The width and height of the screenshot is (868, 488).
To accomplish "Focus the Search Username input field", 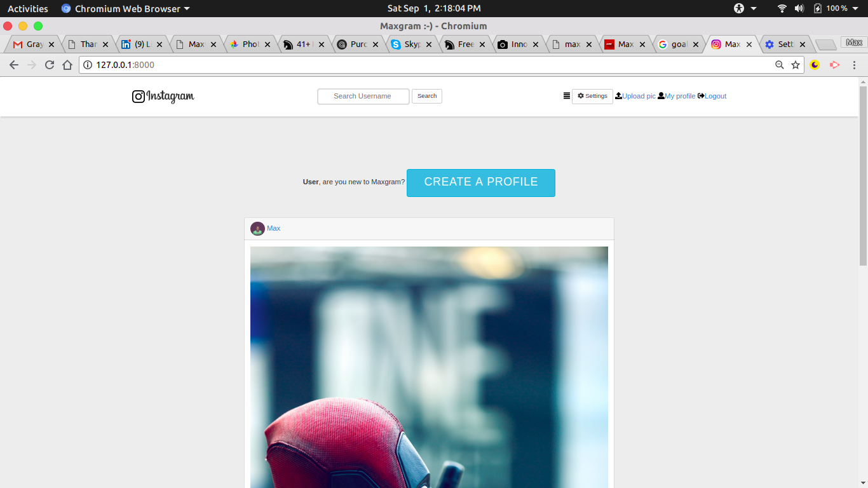I will click(x=363, y=96).
